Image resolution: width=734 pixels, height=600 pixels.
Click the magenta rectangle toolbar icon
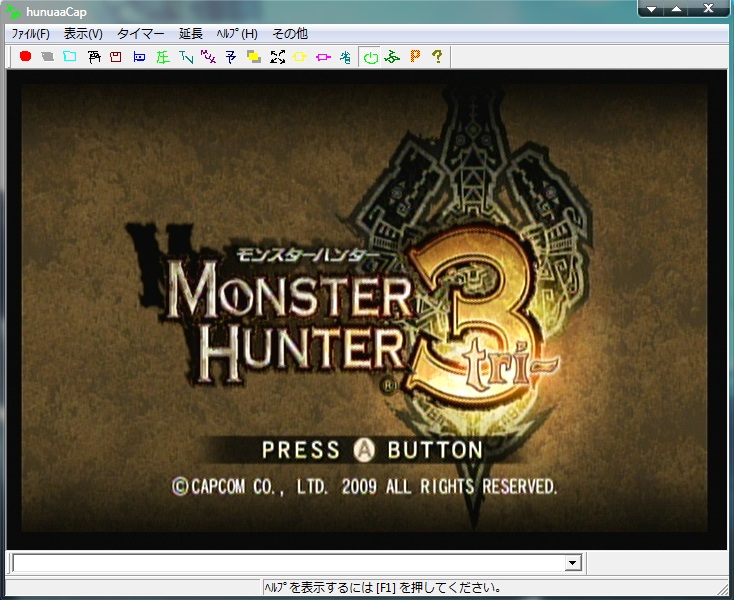323,57
